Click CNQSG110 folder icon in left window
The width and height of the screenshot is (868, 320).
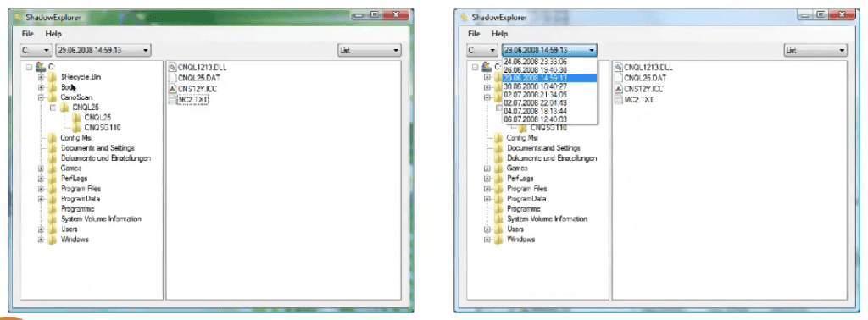tap(76, 128)
